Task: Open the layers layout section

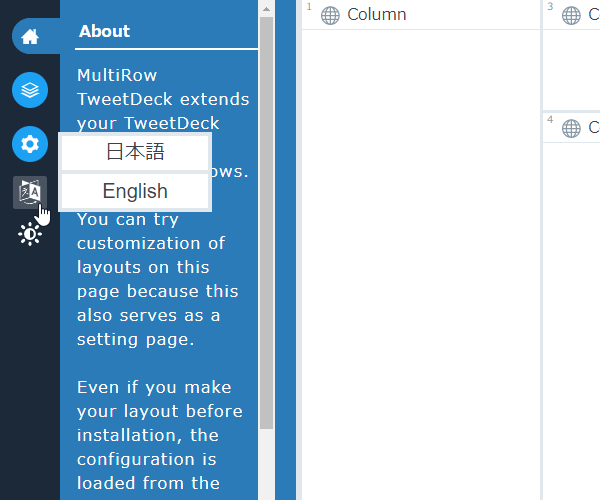Action: (x=30, y=90)
